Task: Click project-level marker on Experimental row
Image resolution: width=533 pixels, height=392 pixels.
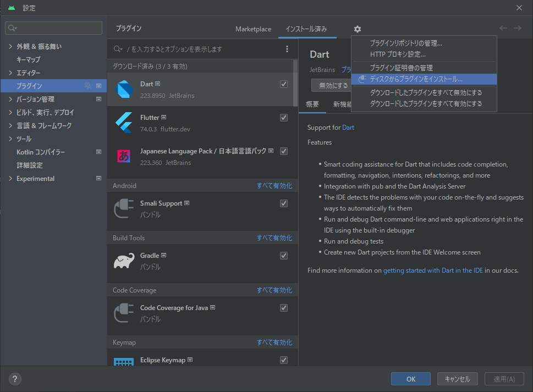Action: pos(98,178)
